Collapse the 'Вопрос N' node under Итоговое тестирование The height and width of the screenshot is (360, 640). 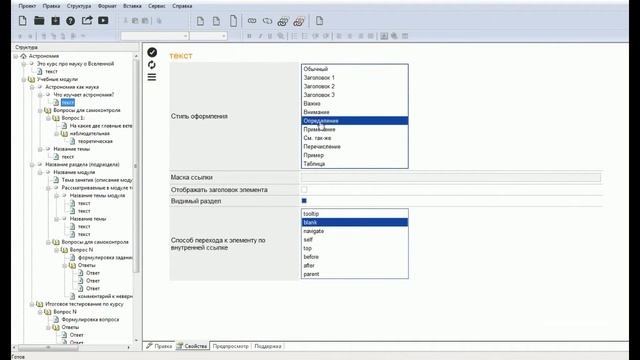click(x=40, y=312)
